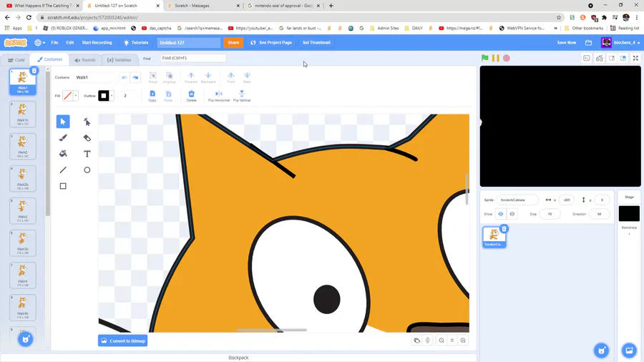The height and width of the screenshot is (362, 644).
Task: Show the sprite with eye icon
Action: click(501, 214)
